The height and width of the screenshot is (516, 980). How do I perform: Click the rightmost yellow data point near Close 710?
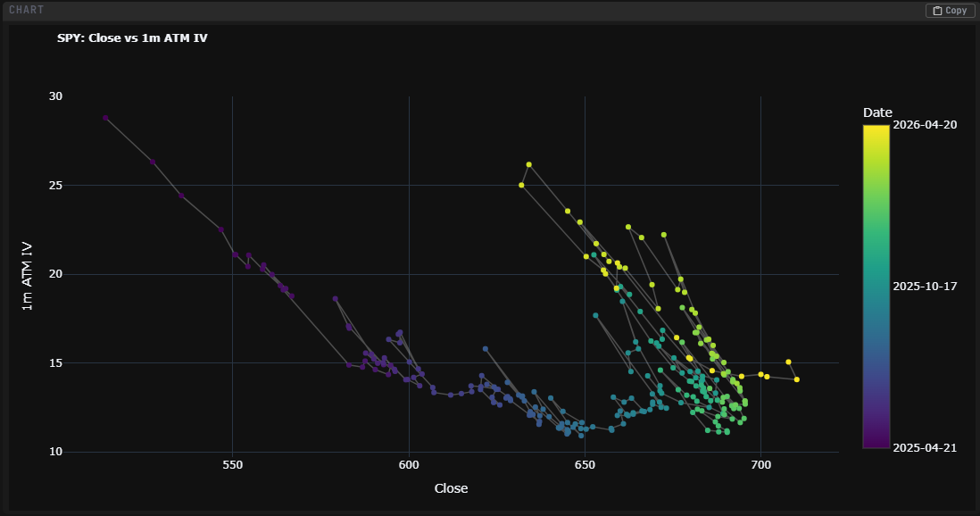796,379
